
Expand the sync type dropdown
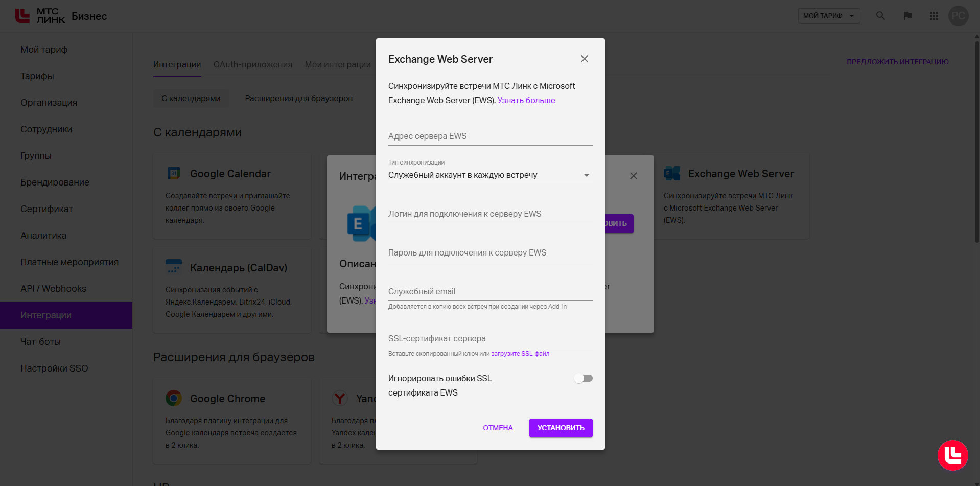491,175
